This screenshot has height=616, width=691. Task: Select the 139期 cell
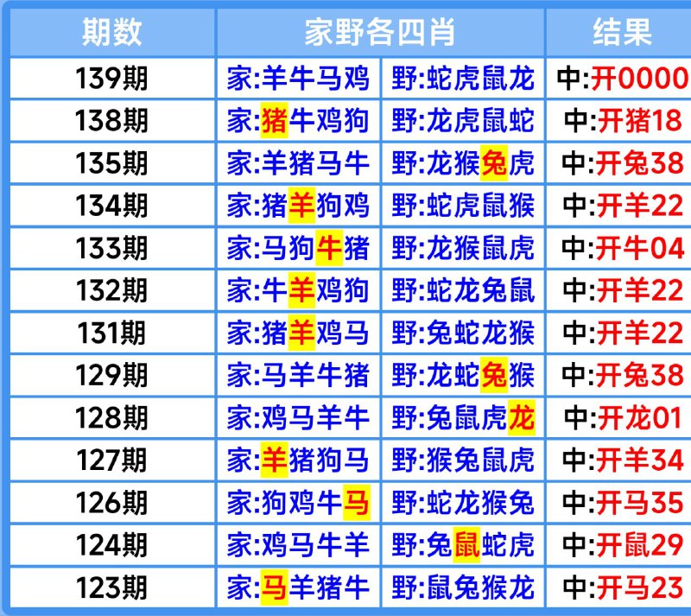click(x=112, y=78)
